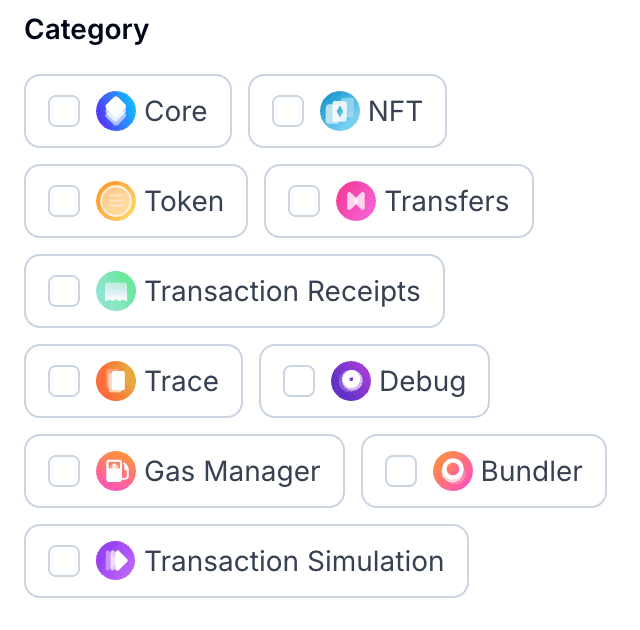640x630 pixels.
Task: Mark the Bundler checkbox
Action: pyautogui.click(x=402, y=471)
